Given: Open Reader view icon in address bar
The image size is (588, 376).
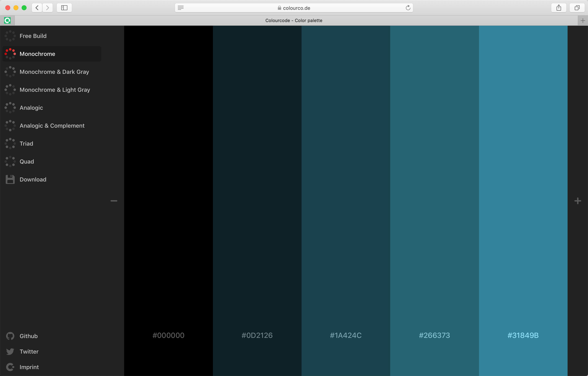Looking at the screenshot, I should (181, 8).
